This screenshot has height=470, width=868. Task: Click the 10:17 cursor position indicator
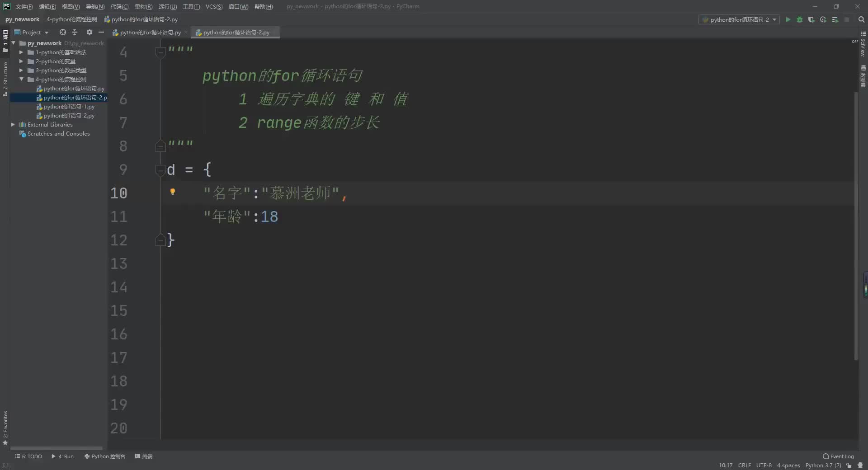pyautogui.click(x=726, y=465)
